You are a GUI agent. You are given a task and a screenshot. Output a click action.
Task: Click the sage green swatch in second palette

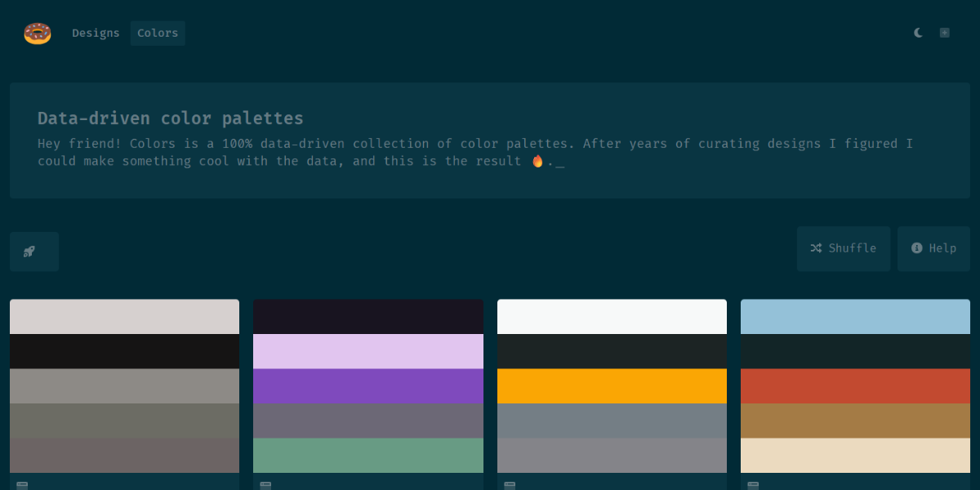(367, 455)
